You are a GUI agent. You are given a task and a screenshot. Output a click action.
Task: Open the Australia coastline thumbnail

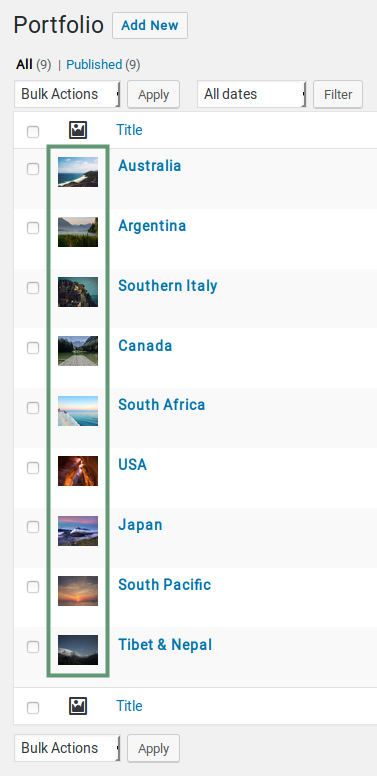pyautogui.click(x=78, y=172)
